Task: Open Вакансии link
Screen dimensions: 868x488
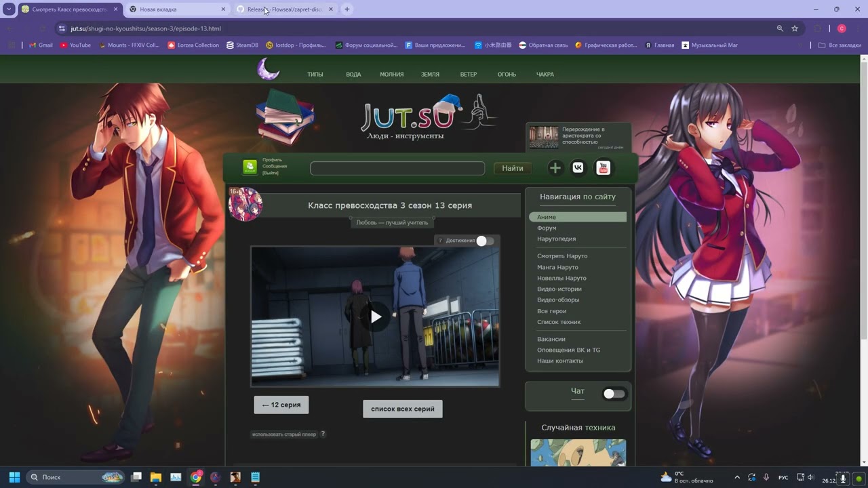Action: pos(551,339)
